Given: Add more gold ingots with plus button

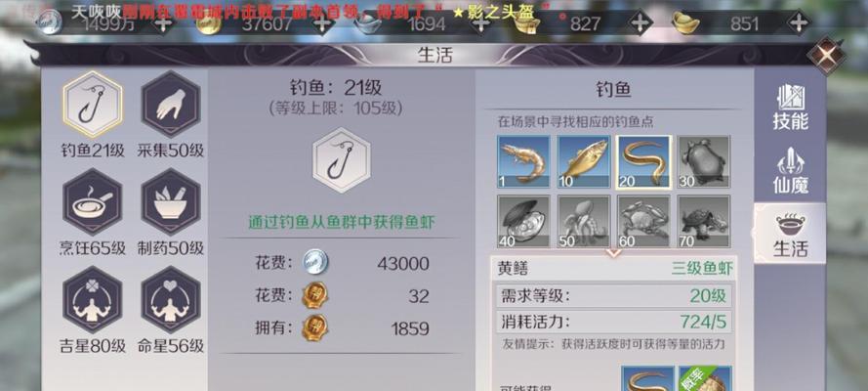Looking at the screenshot, I should pos(799,23).
